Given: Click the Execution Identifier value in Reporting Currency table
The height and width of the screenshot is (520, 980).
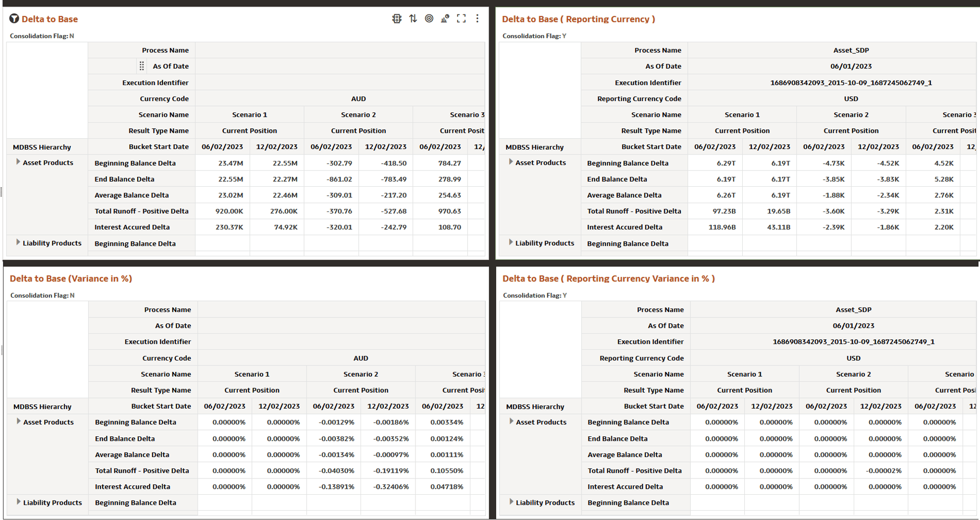Looking at the screenshot, I should pos(851,82).
